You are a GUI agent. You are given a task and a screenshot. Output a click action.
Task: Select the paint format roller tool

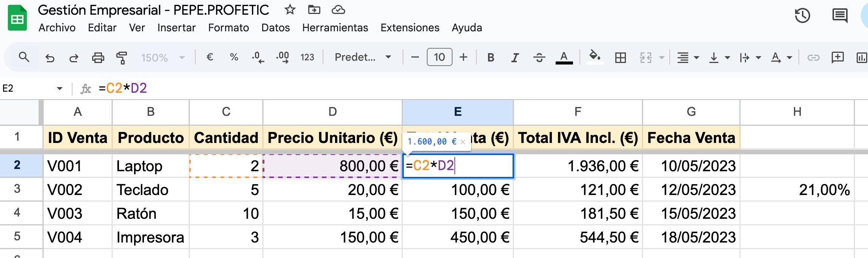122,57
